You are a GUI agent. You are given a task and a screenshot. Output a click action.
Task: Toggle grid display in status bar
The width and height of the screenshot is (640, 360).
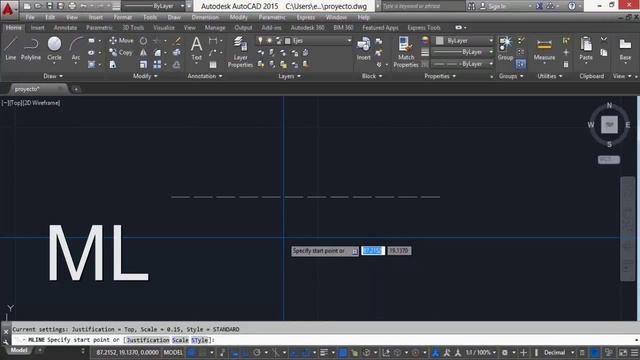pos(191,352)
